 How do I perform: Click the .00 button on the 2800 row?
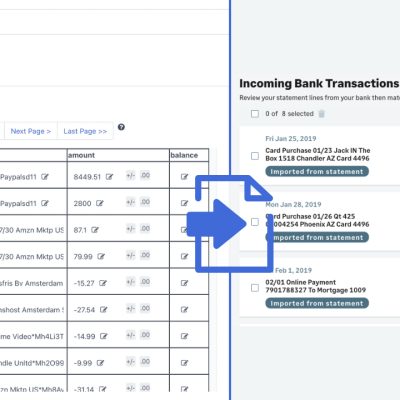pyautogui.click(x=145, y=202)
